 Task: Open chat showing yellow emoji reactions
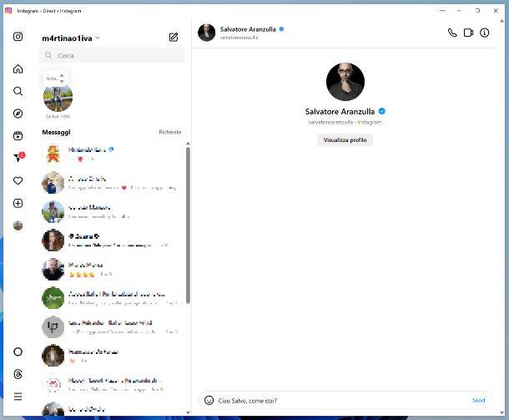[x=111, y=269]
